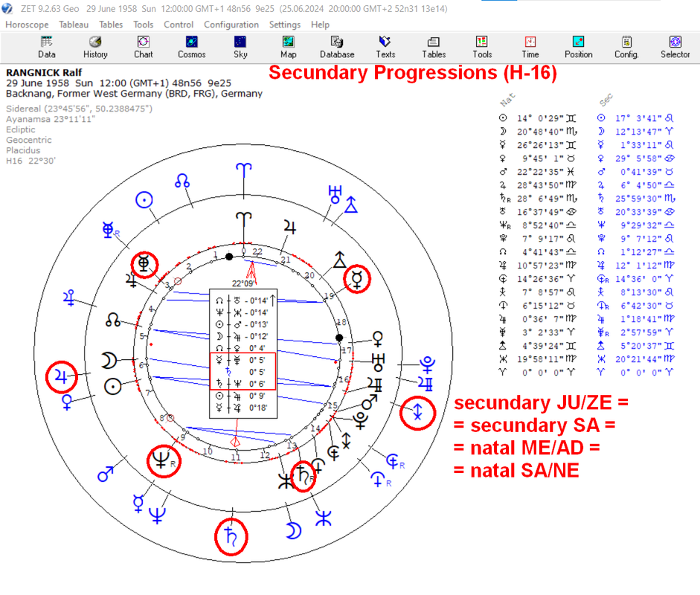This screenshot has width=700, height=595.
Task: Click aspect row Sun Mars -0°13'
Action: coord(241,324)
